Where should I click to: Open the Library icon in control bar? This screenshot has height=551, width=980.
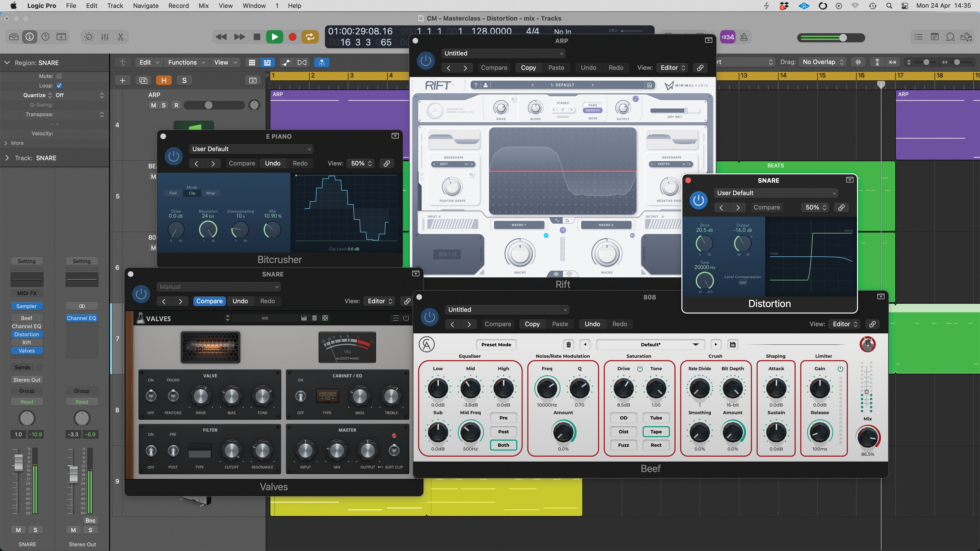click(14, 37)
